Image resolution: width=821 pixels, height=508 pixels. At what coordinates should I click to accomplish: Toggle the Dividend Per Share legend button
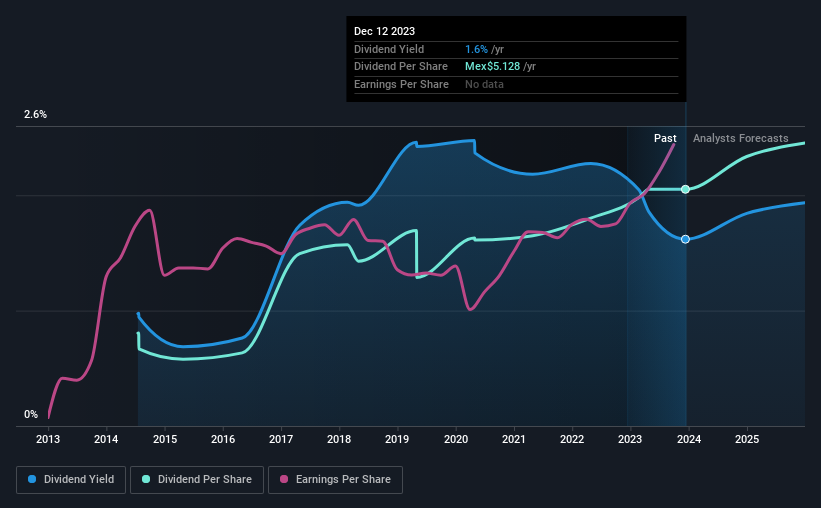point(197,480)
